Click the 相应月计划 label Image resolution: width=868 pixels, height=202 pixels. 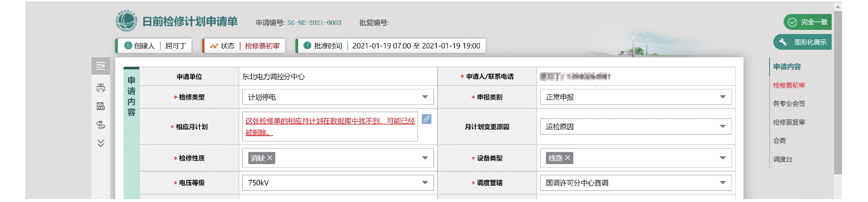pos(191,127)
